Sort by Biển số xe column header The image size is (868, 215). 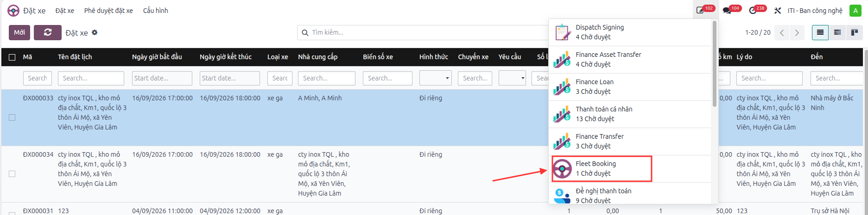[378, 57]
